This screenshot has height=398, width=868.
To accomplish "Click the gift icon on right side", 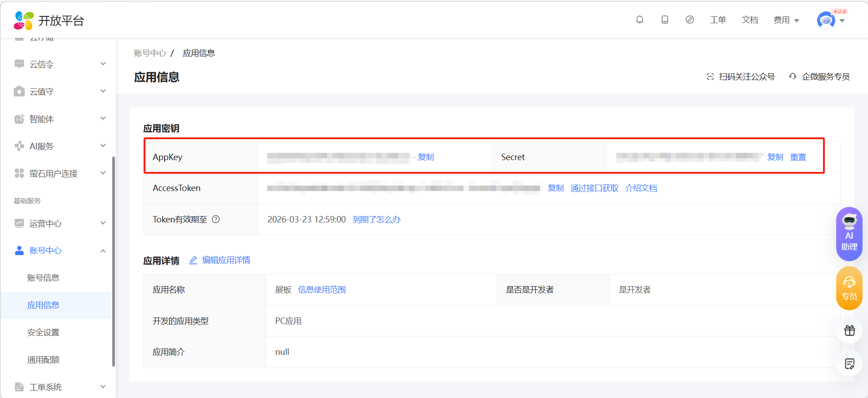I will click(x=849, y=331).
